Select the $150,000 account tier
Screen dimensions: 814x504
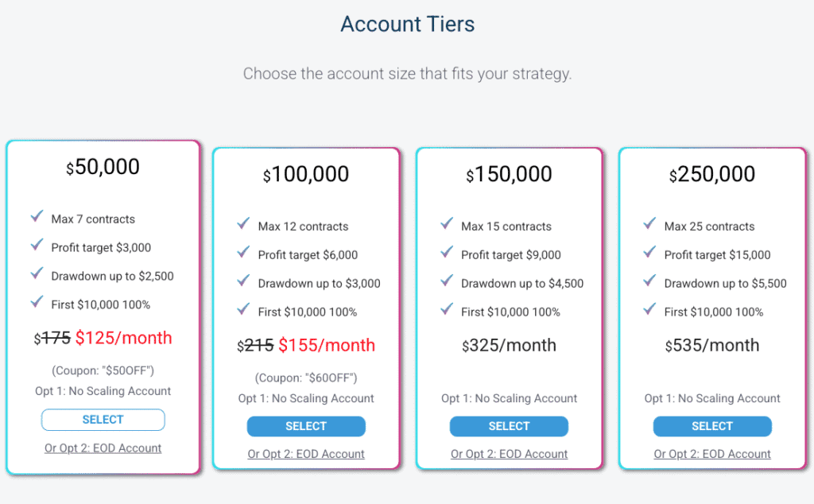509,427
